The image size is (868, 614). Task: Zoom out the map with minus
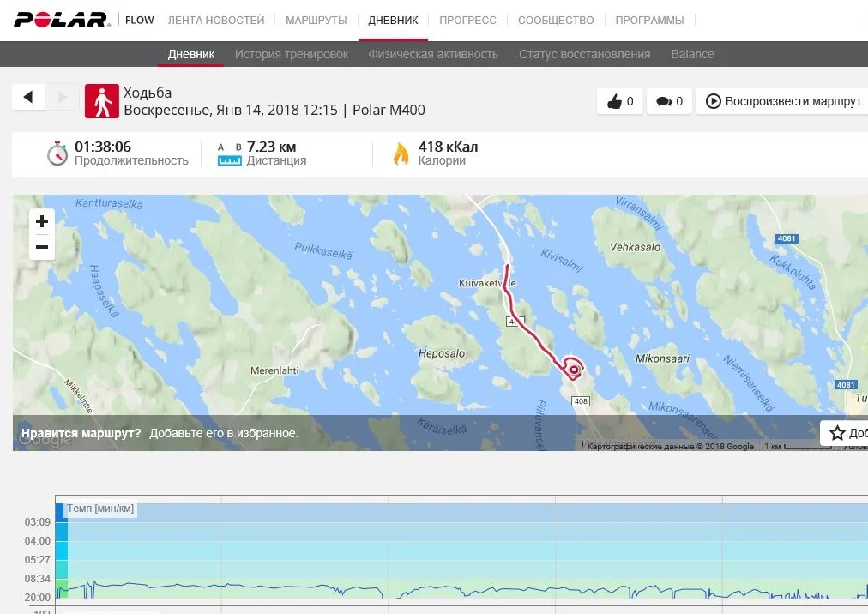tap(42, 247)
